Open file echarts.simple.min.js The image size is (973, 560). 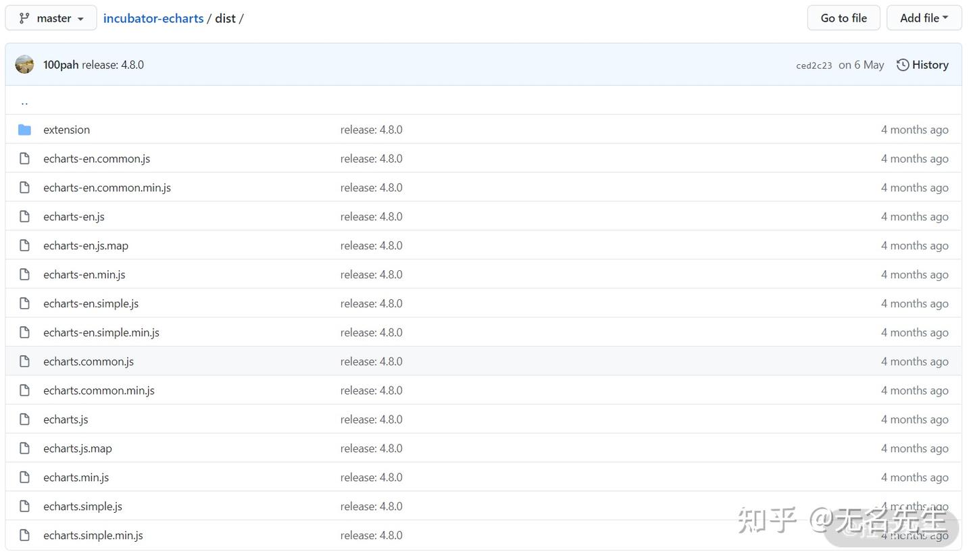[x=93, y=536]
